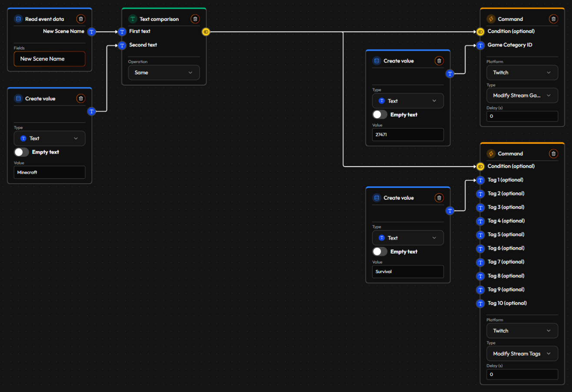Click Delay field in the Modify Stream Ga... command

(522, 116)
